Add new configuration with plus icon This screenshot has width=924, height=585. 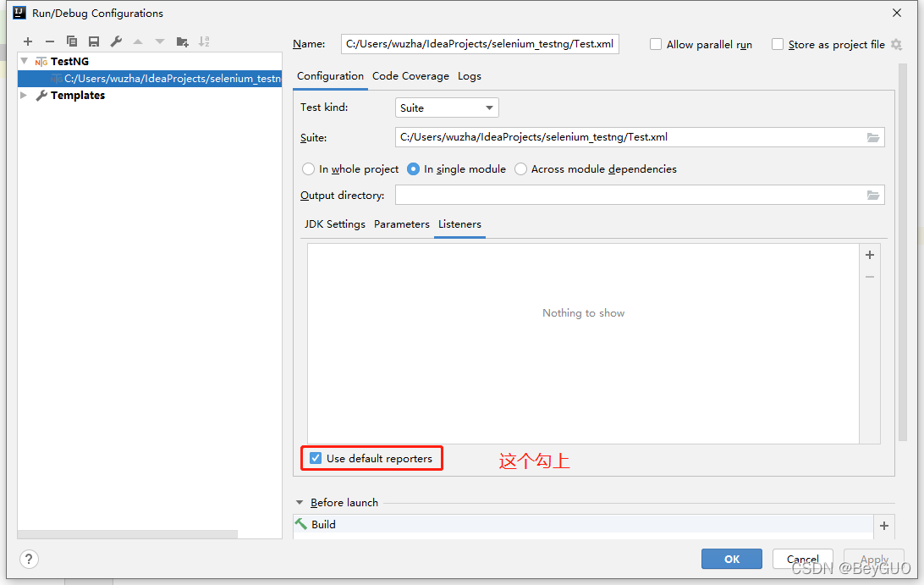28,41
